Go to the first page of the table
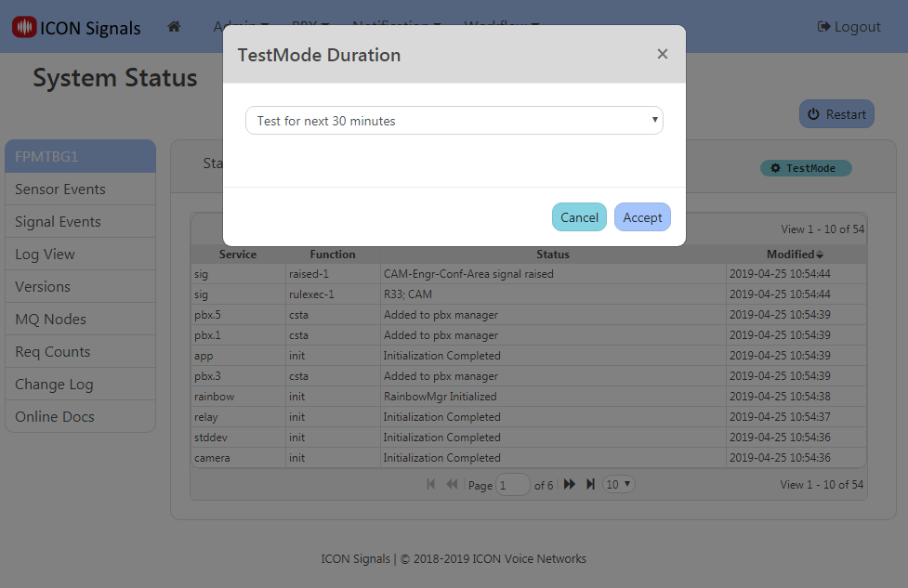Viewport: 908px width, 588px height. pos(430,484)
